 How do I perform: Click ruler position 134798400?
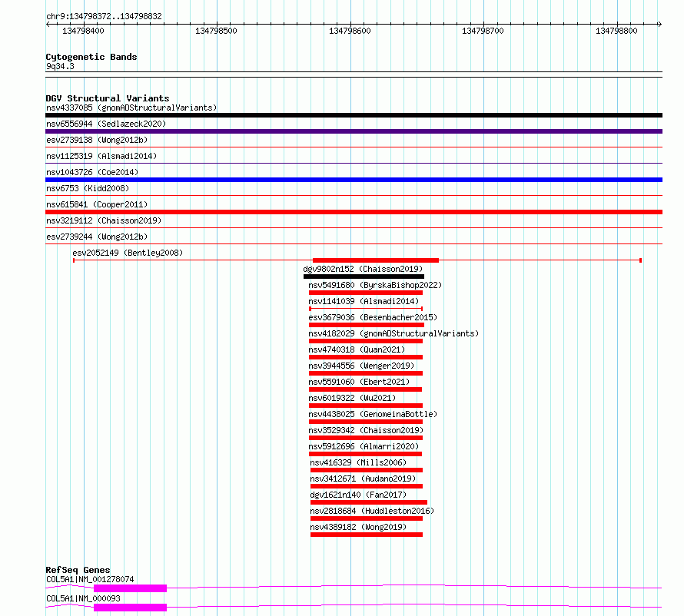coord(83,31)
